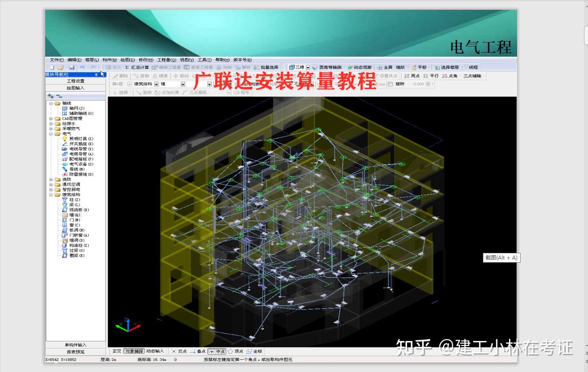The width and height of the screenshot is (588, 372).
Task: Collapse the 电气 folder
Action: point(51,134)
